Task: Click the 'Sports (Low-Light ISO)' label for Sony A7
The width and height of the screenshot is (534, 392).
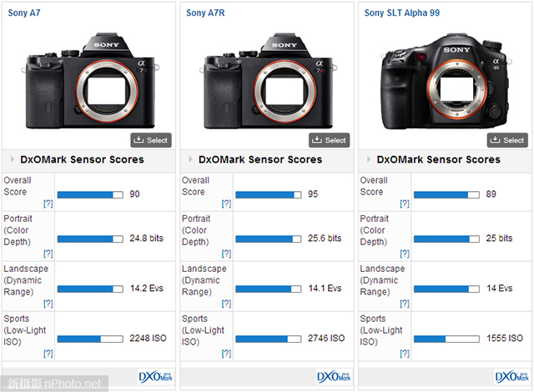Action: click(x=24, y=330)
